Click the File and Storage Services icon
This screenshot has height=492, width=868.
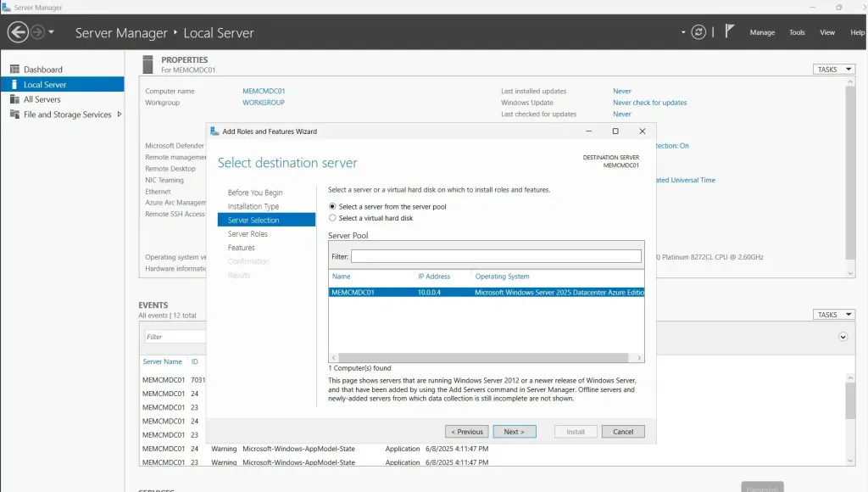(14, 115)
